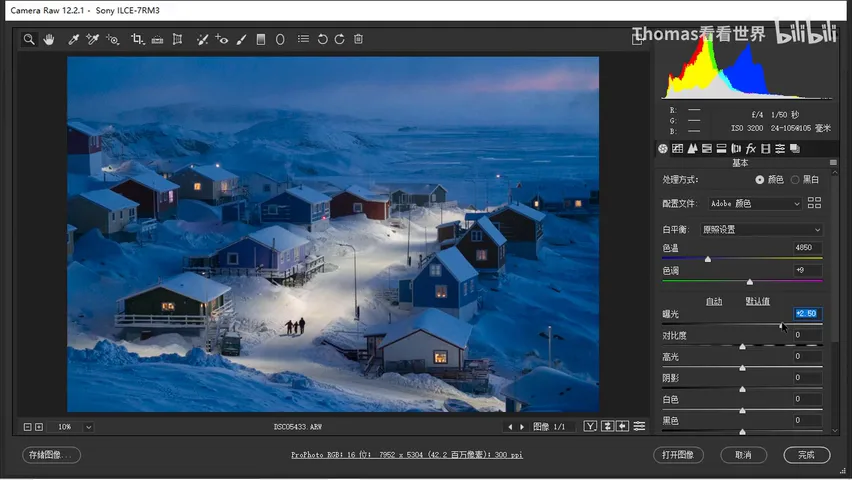
Task: Open the Snapshots tab
Action: [x=795, y=148]
